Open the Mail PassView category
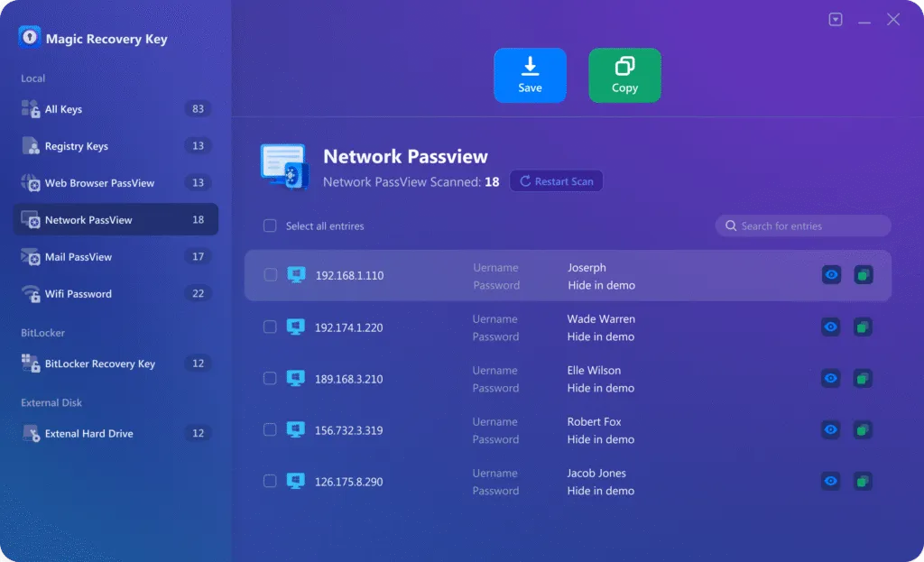Image resolution: width=924 pixels, height=562 pixels. (115, 257)
